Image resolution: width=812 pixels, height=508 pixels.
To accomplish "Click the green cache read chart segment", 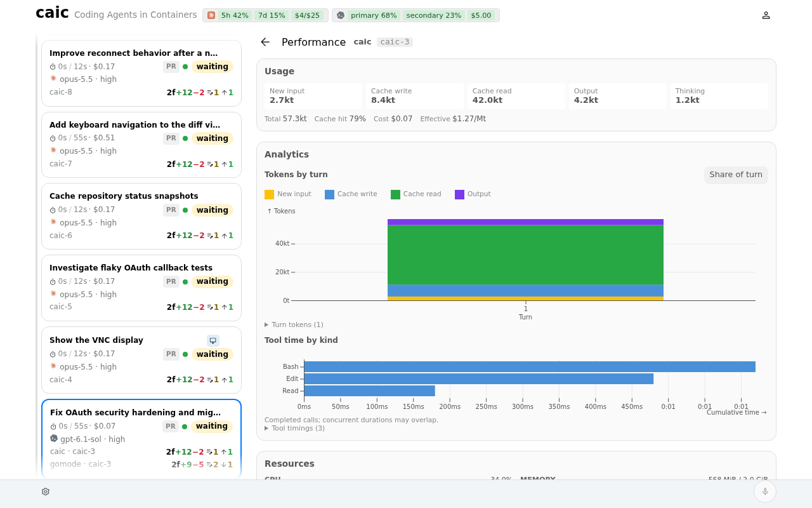I will tap(525, 255).
